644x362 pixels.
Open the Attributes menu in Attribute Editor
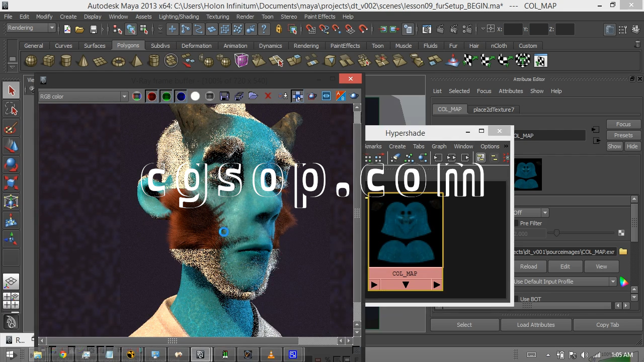pos(511,91)
